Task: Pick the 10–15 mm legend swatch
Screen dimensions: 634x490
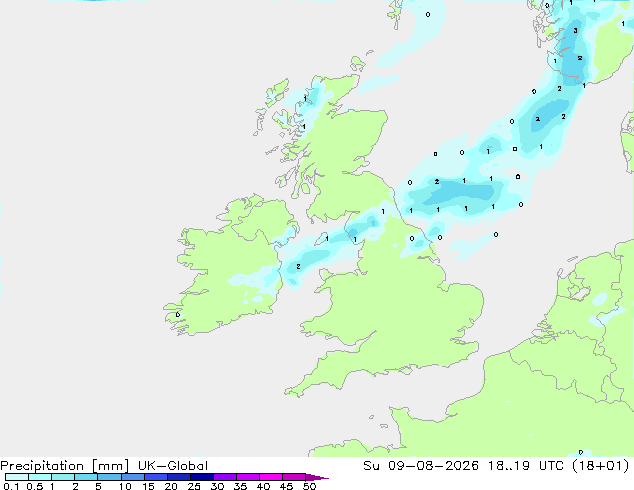Action: (132, 477)
